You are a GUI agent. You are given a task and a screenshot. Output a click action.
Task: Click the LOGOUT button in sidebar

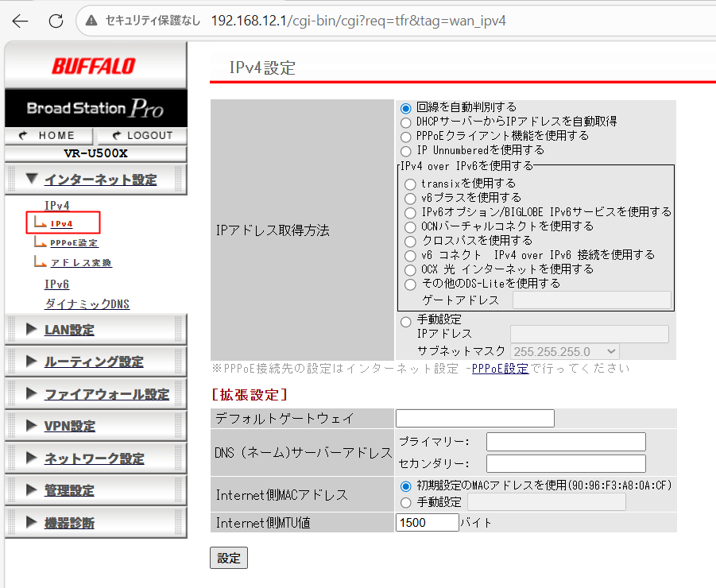[x=142, y=136]
